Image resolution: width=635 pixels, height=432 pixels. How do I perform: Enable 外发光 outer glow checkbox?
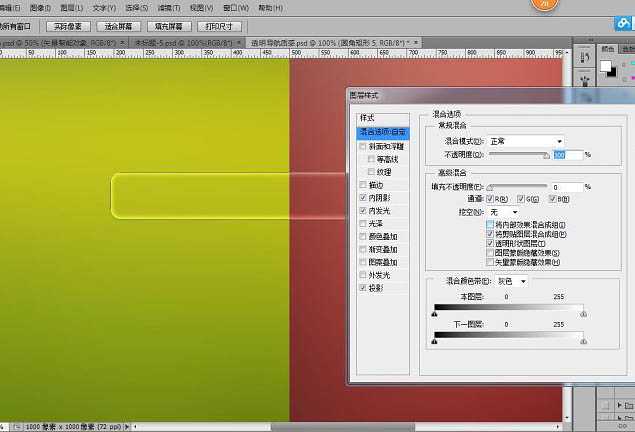pos(363,275)
